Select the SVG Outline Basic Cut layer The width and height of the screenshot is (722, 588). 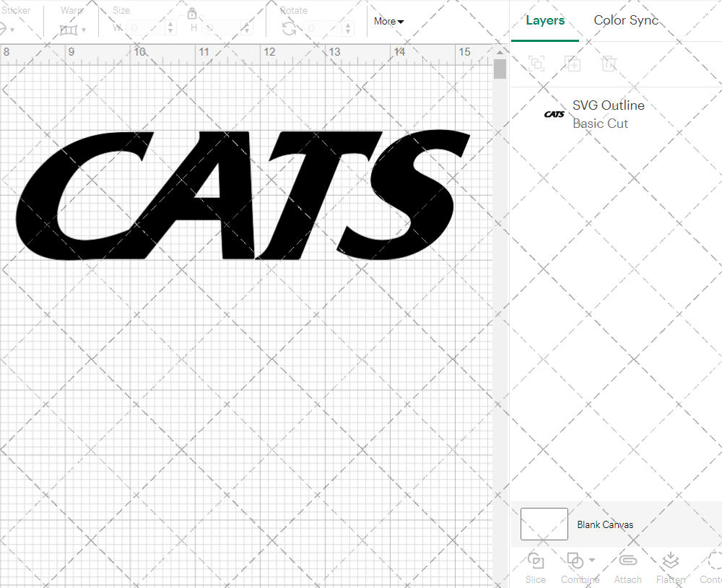[608, 114]
